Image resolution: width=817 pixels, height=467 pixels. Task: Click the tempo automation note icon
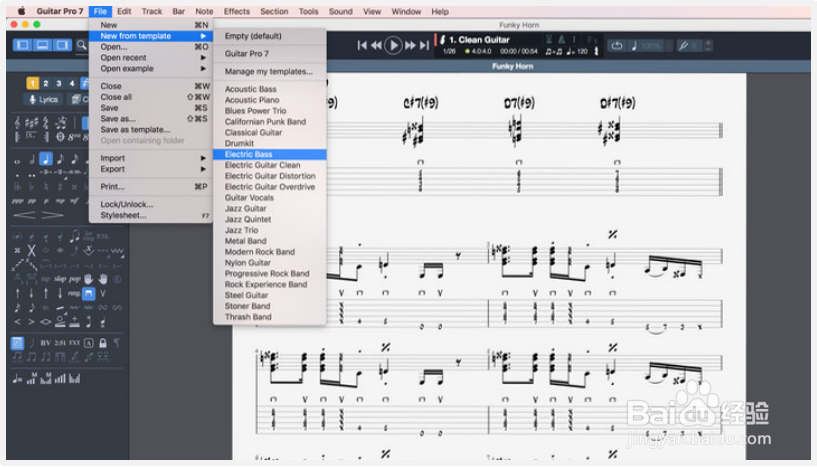(x=17, y=379)
